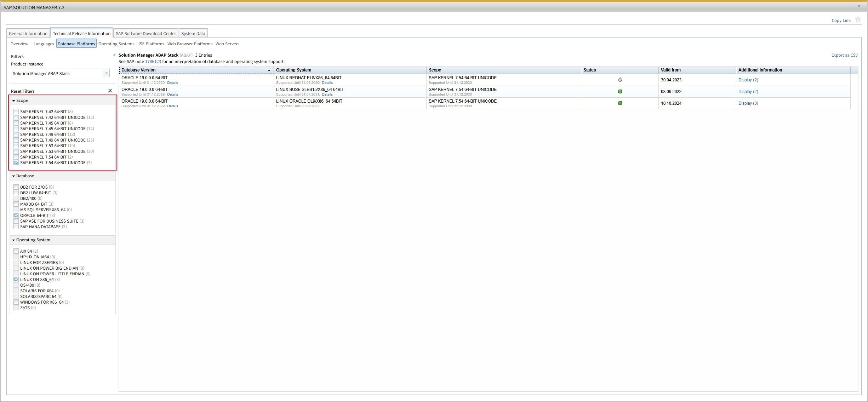Click inside the Product Instance field
The width and height of the screenshot is (868, 402).
57,73
